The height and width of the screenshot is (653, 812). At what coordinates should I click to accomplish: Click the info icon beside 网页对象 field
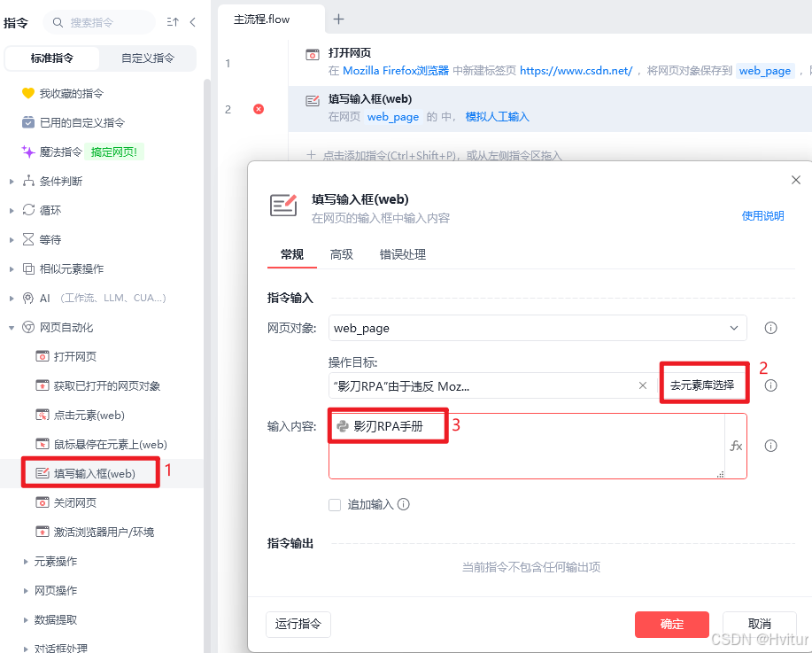point(770,328)
